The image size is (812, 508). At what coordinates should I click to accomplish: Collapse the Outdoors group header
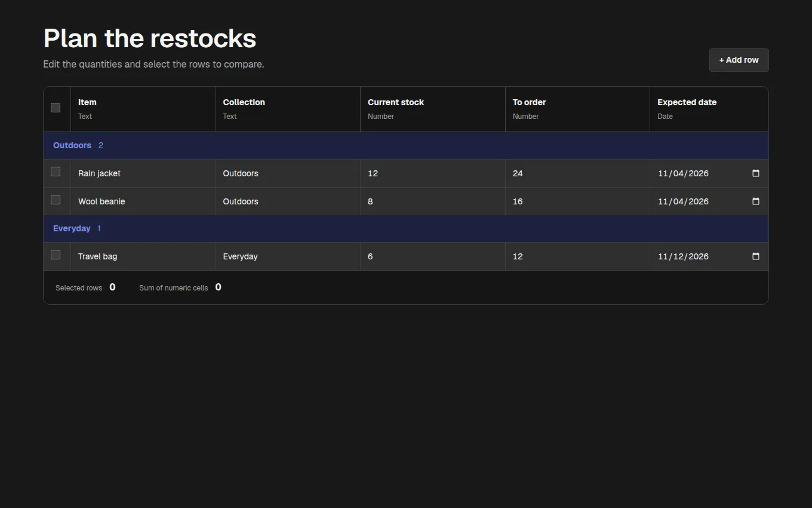[x=406, y=145]
